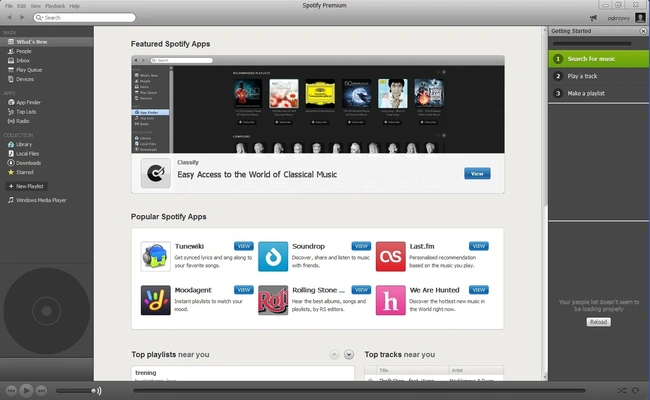View the Classify featured app
This screenshot has width=650, height=400.
477,174
